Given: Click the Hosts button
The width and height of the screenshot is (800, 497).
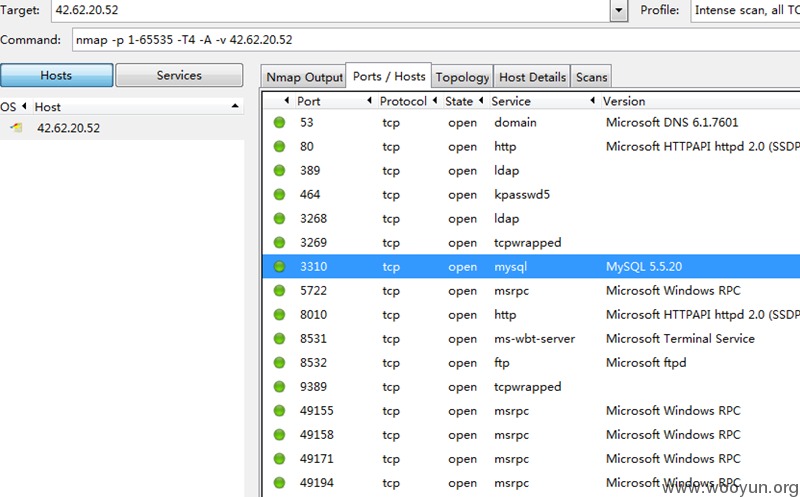Looking at the screenshot, I should (x=57, y=76).
